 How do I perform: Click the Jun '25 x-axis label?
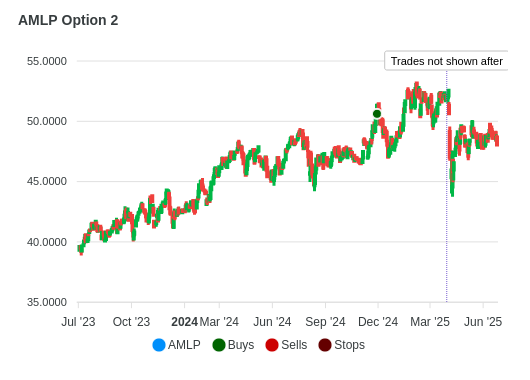click(x=483, y=322)
